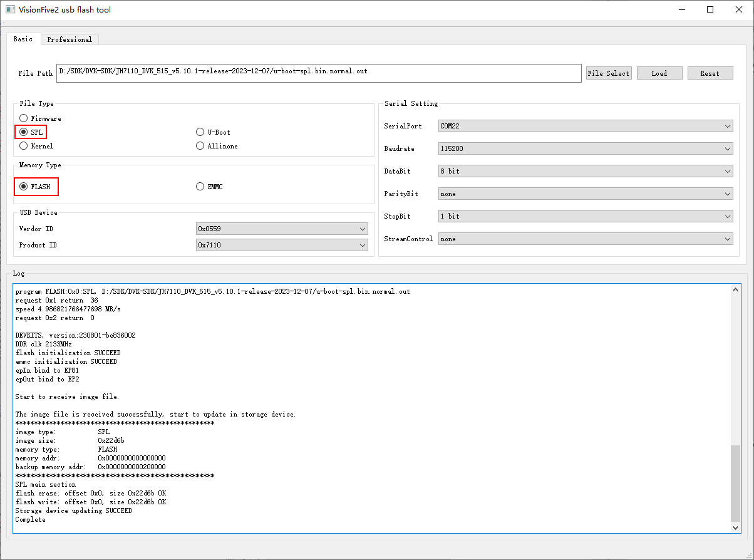This screenshot has height=560, width=754.
Task: Open the StopBit combo box
Action: [585, 216]
